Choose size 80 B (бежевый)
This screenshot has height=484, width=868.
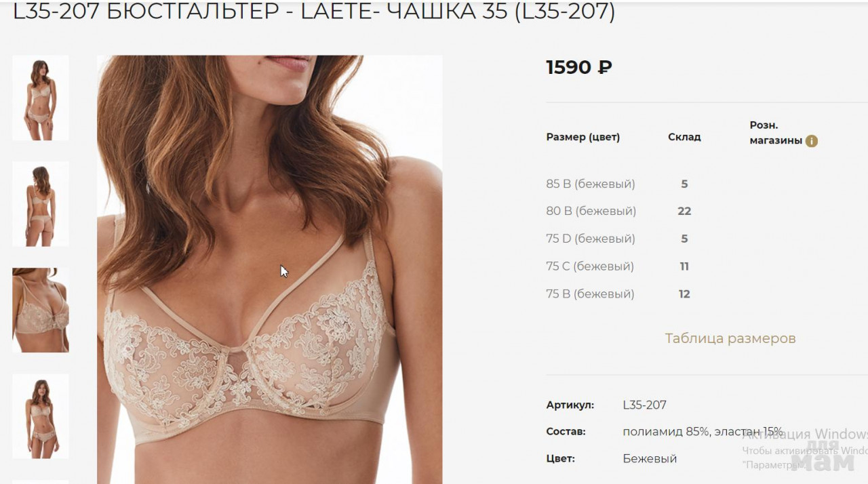(x=591, y=211)
